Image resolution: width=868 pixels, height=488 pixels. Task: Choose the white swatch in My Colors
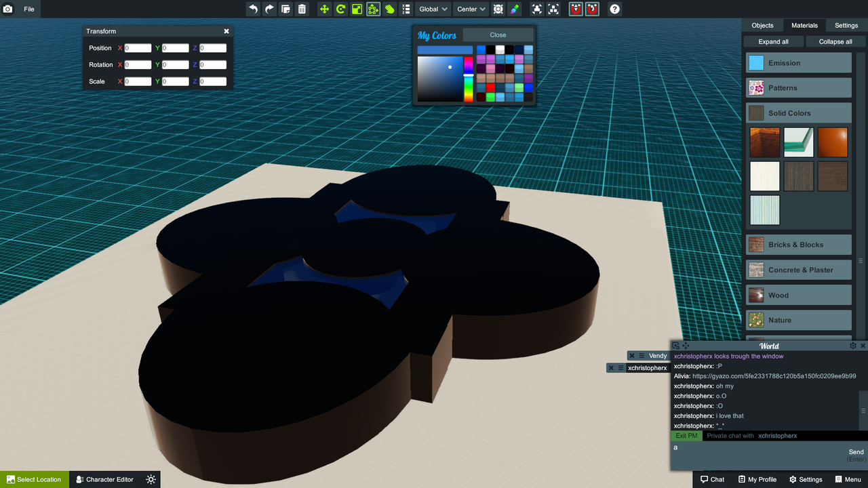[x=500, y=49]
